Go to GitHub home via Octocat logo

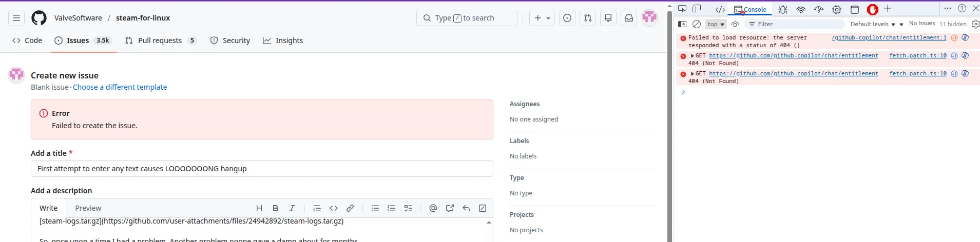point(39,18)
